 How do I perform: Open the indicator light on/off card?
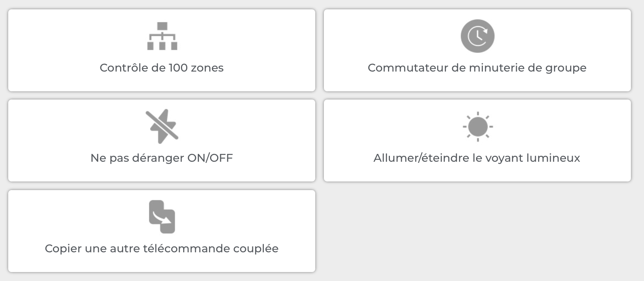coord(477,140)
